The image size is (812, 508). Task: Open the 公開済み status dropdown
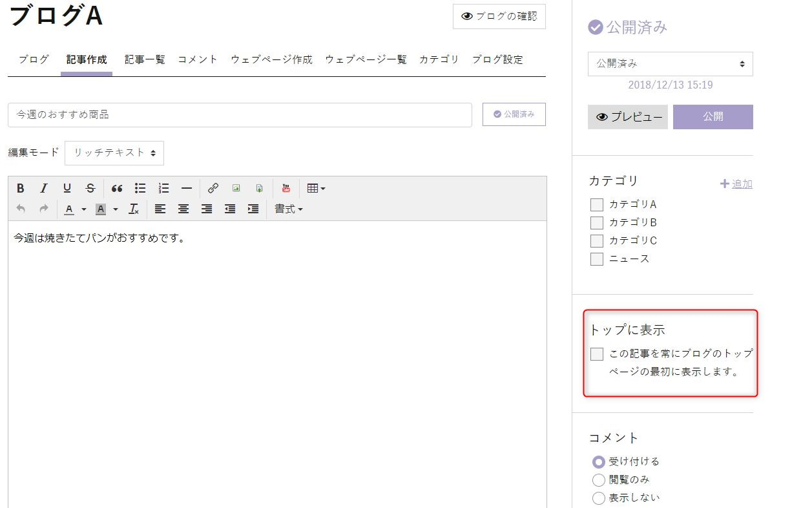[670, 64]
